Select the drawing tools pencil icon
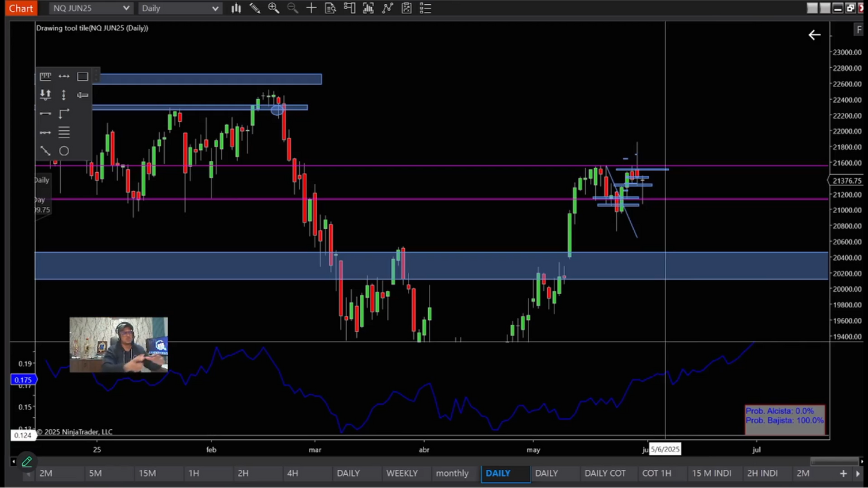Image resolution: width=868 pixels, height=488 pixels. coord(255,8)
